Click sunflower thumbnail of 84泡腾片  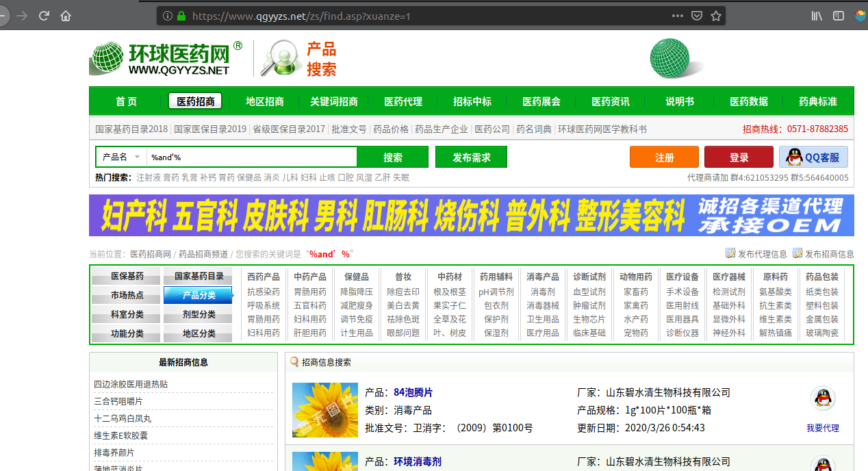(325, 410)
